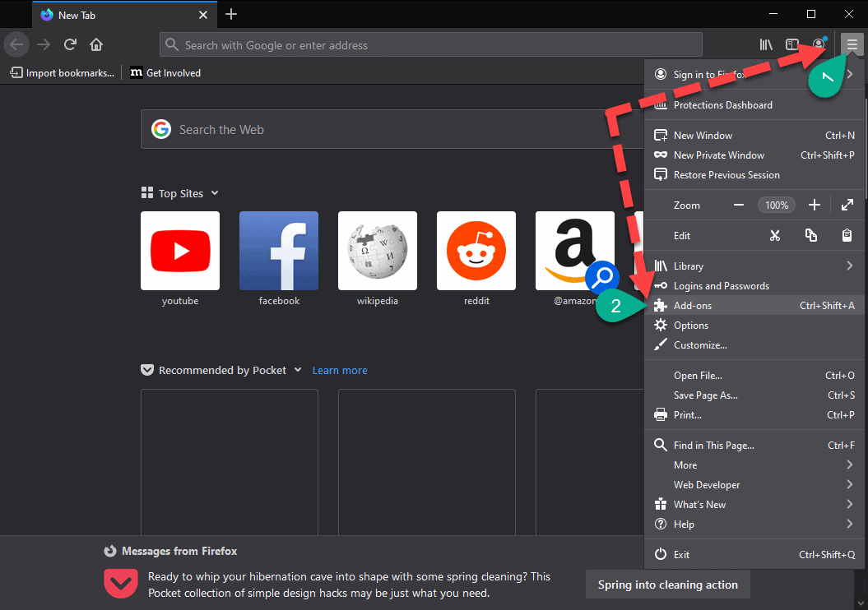Viewport: 868px width, 610px height.
Task: Open the reddit top site tile
Action: [x=476, y=251]
